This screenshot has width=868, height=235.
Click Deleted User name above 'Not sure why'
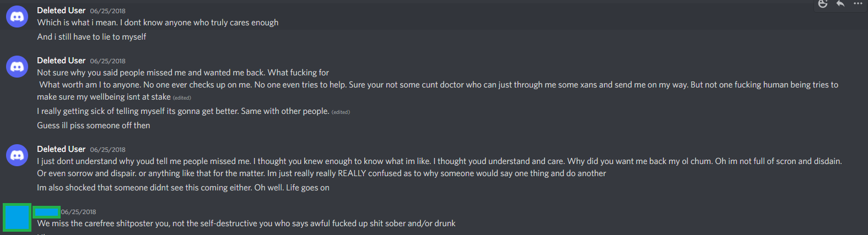pos(61,61)
